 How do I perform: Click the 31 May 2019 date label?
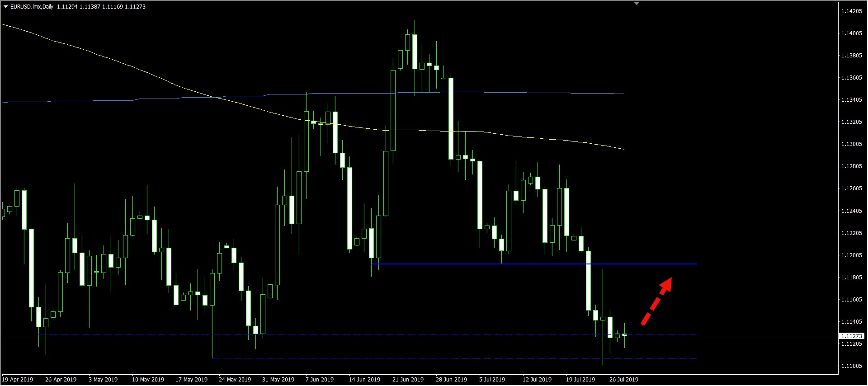click(x=278, y=380)
